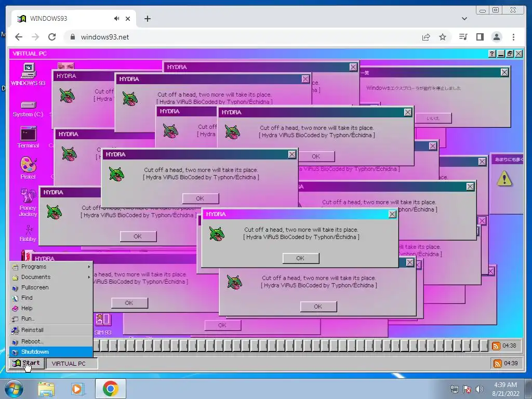Launch the Terminal desktop icon
This screenshot has height=399, width=532.
(x=28, y=137)
